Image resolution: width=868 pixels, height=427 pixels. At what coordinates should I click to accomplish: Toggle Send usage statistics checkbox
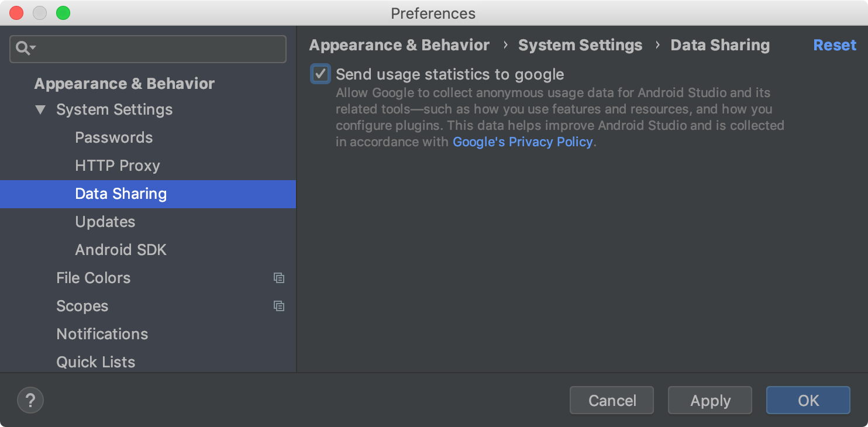point(321,74)
